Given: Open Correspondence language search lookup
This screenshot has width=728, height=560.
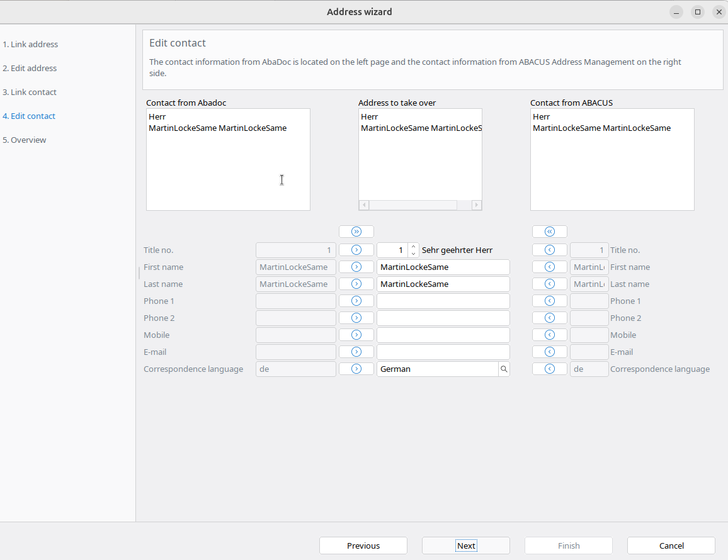Looking at the screenshot, I should click(x=504, y=369).
